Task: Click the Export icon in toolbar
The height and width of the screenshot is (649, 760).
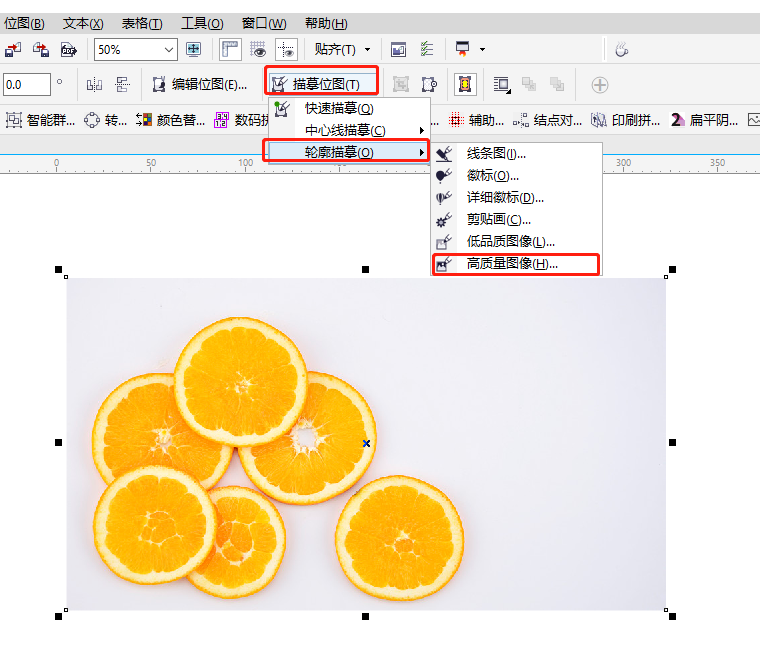Action: point(41,49)
